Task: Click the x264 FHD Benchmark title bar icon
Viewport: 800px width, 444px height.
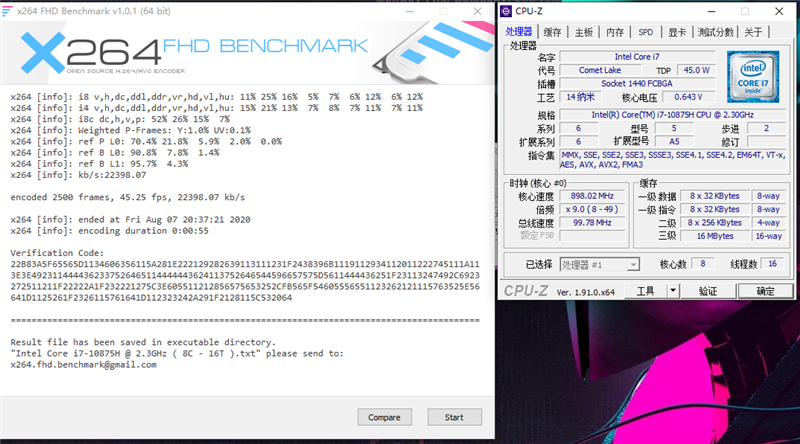Action: click(x=7, y=11)
